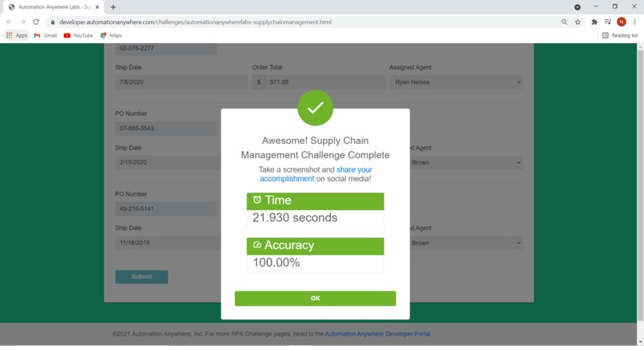Viewport: 644px width, 346px height.
Task: Click the green checkmark success icon
Action: pos(315,108)
